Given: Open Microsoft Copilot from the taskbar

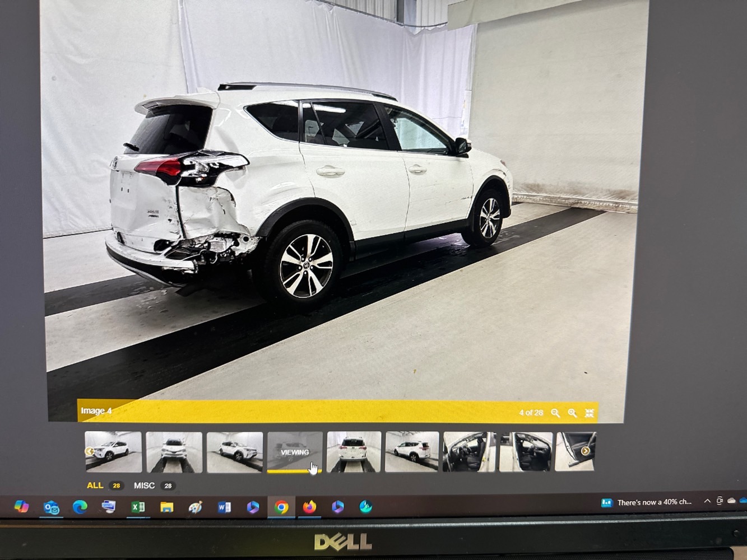Looking at the screenshot, I should (x=21, y=507).
